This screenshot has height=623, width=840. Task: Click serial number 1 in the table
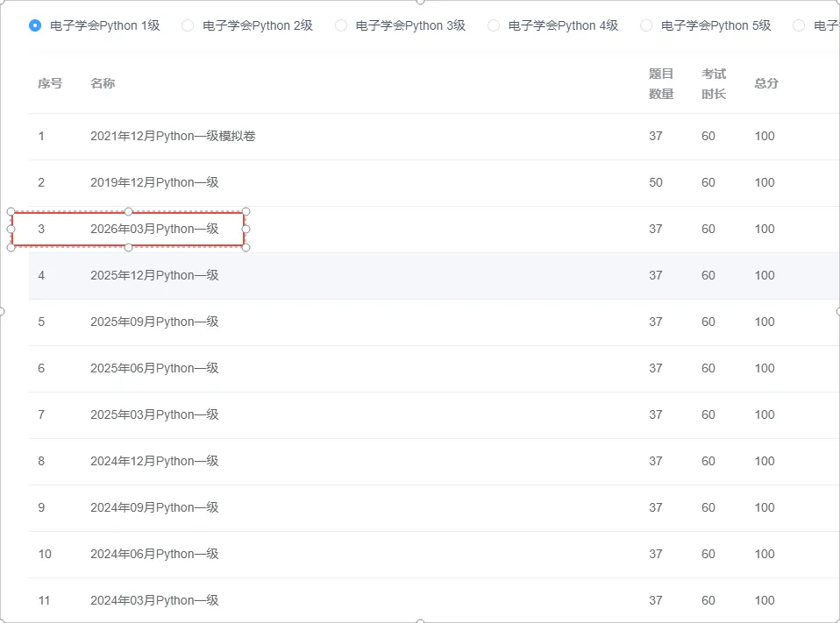pos(41,136)
